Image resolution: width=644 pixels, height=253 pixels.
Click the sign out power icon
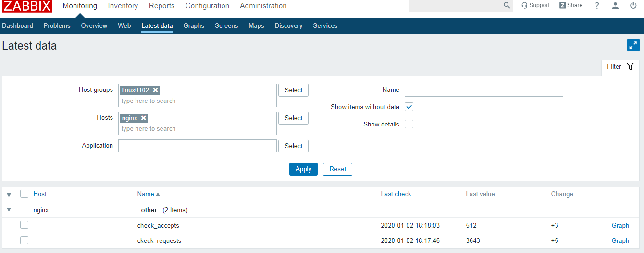click(x=633, y=5)
